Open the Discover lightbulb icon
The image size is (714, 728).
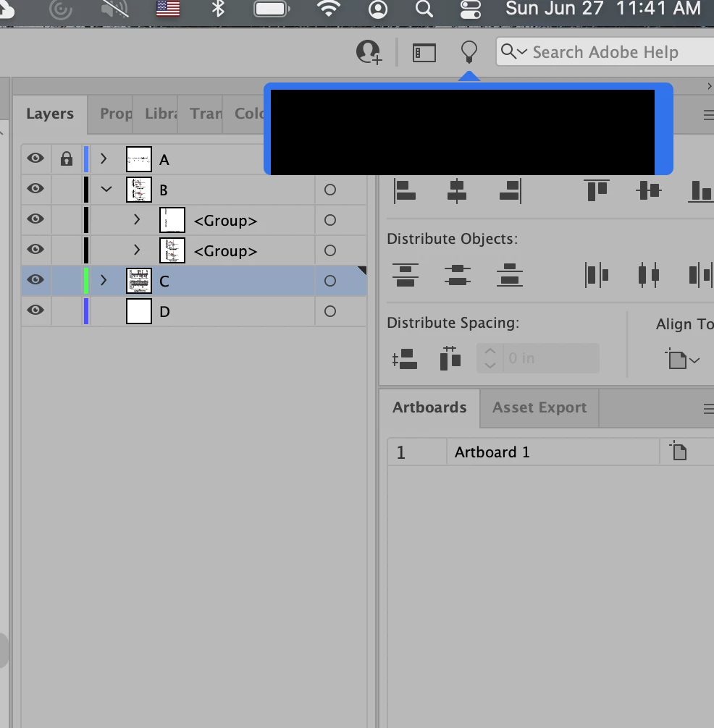pos(469,52)
